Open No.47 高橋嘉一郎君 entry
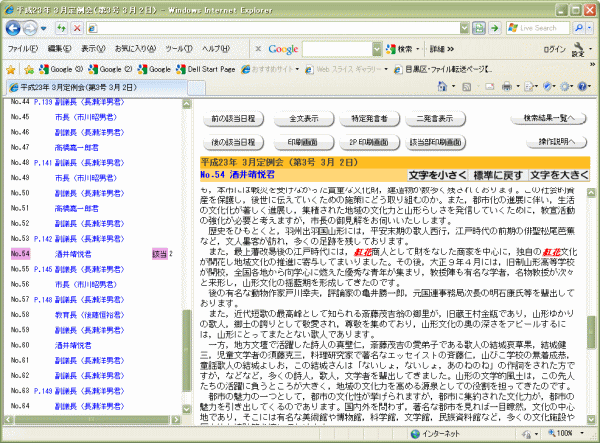 click(77, 147)
